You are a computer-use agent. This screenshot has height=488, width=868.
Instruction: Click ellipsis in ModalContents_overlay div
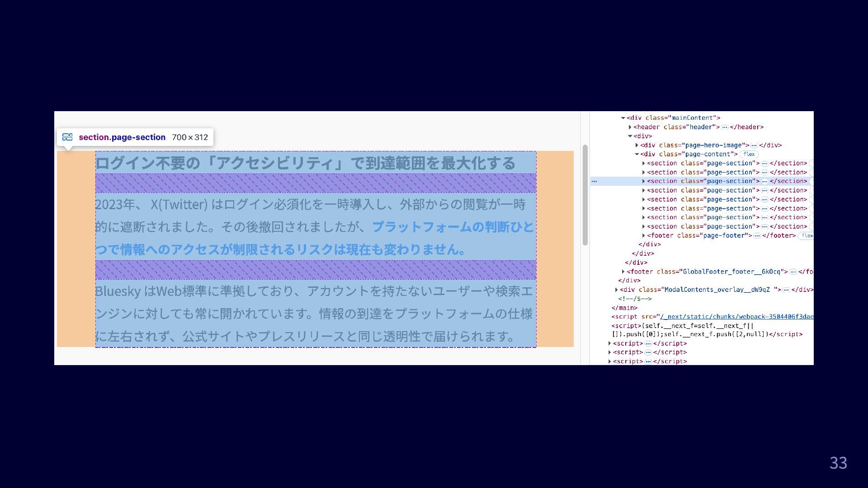[x=786, y=290]
